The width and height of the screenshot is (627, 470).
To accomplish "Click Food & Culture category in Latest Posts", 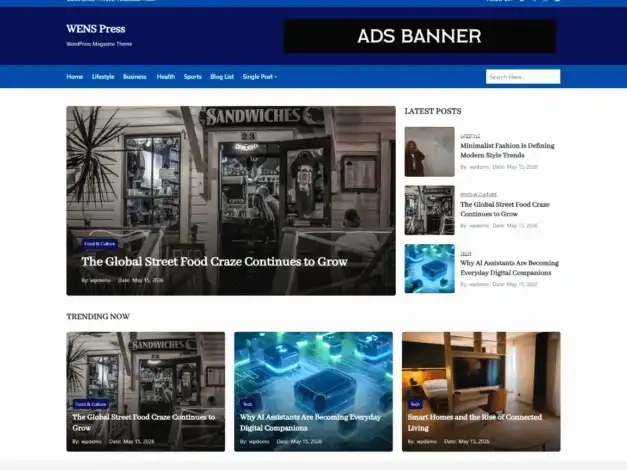I will (478, 194).
